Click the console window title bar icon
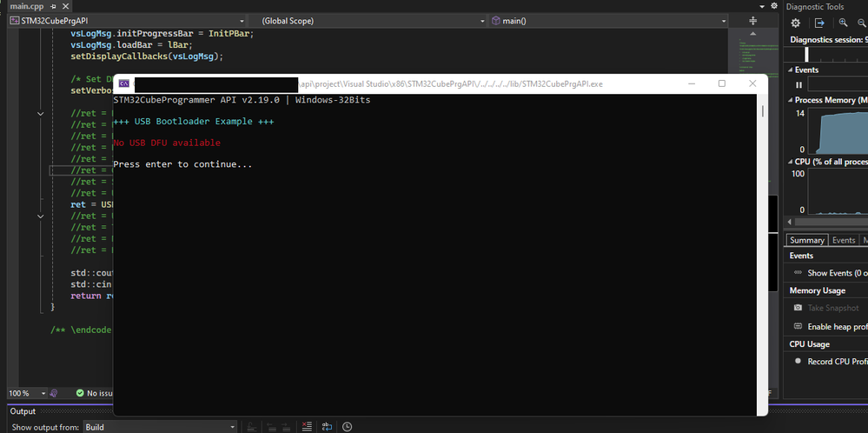The image size is (868, 433). click(124, 83)
